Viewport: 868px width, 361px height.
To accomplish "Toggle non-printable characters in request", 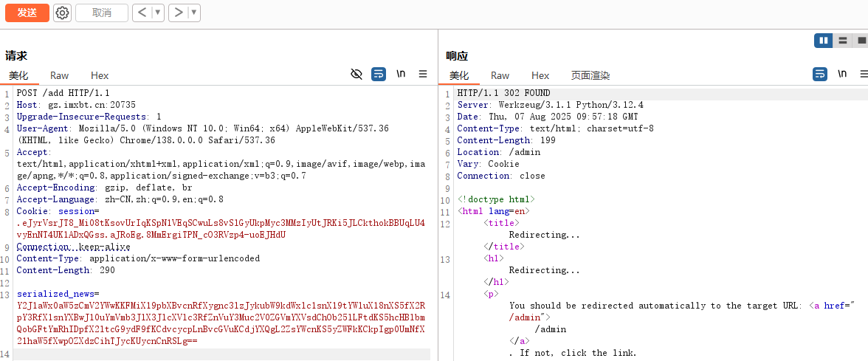I will [x=401, y=74].
